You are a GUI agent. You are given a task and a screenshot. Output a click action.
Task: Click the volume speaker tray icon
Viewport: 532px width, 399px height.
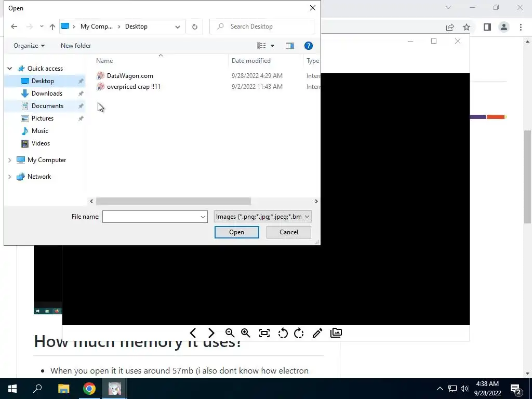464,389
